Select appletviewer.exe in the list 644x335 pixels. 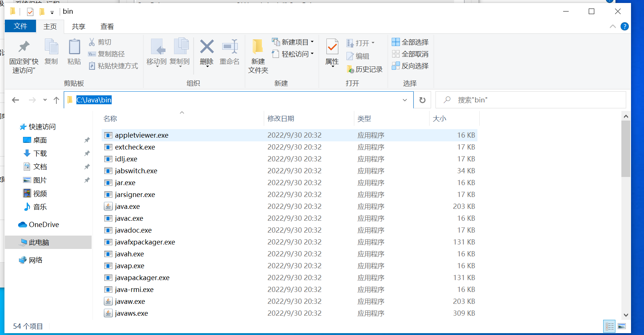click(289, 135)
